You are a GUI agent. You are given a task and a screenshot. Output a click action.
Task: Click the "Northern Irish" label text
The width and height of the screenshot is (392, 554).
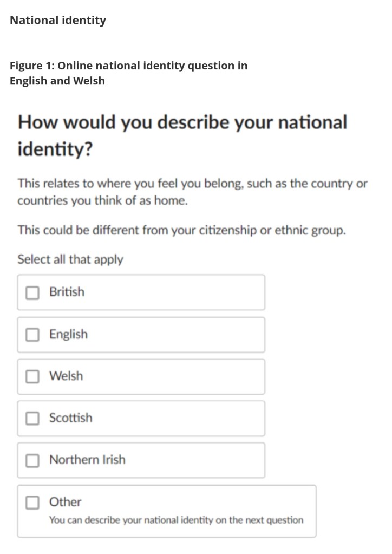87,460
